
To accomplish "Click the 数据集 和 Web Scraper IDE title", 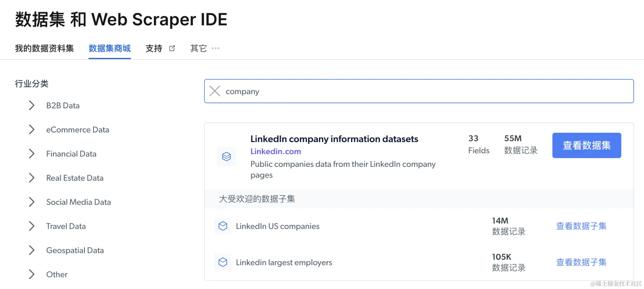I will tap(121, 19).
